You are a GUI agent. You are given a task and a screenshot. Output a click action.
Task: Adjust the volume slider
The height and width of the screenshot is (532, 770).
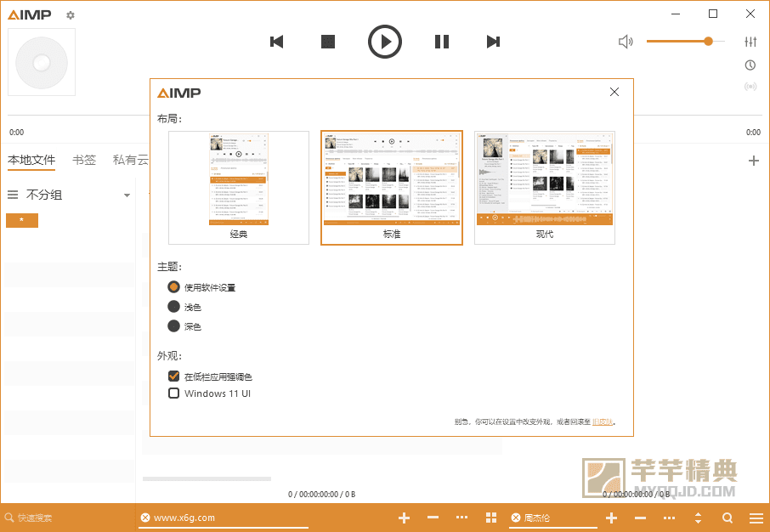click(686, 42)
